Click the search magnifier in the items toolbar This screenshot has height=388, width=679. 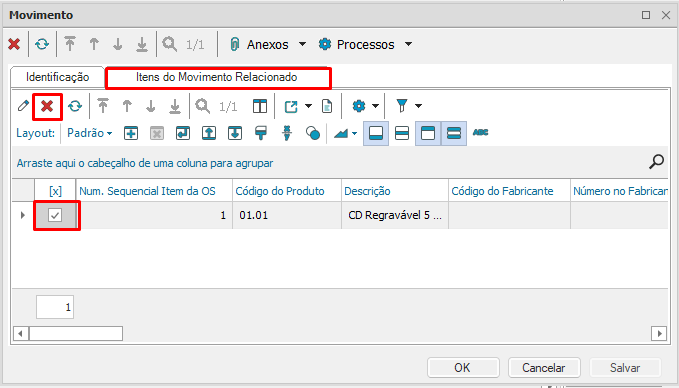click(x=203, y=106)
